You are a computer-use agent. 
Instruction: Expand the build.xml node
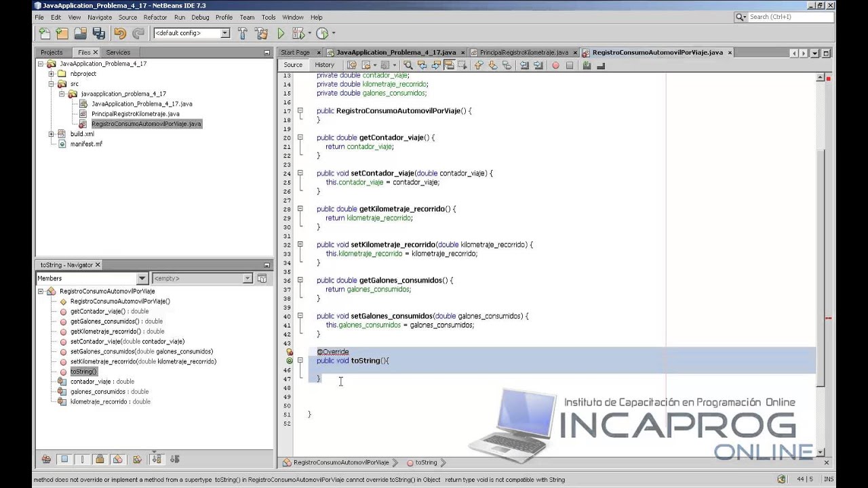[51, 134]
